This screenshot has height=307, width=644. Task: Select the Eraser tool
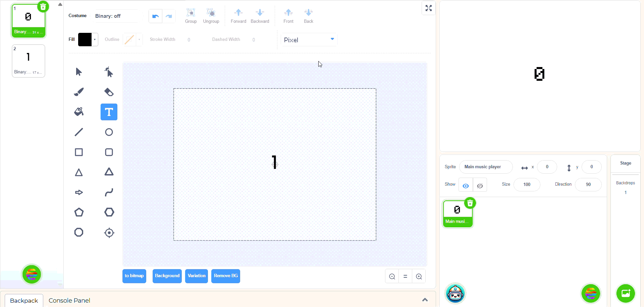[x=109, y=92]
